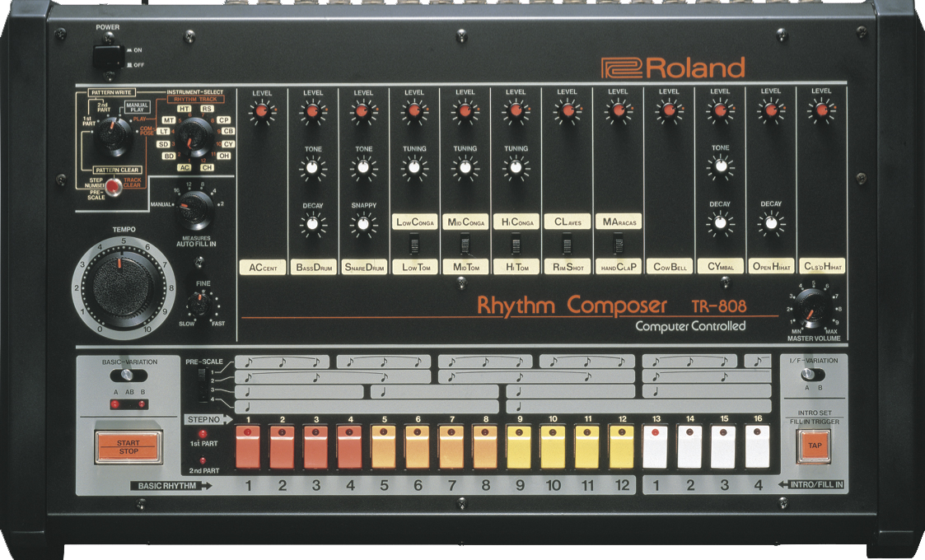Image resolution: width=925 pixels, height=560 pixels.
Task: Hit white step button 15
Action: (x=724, y=447)
